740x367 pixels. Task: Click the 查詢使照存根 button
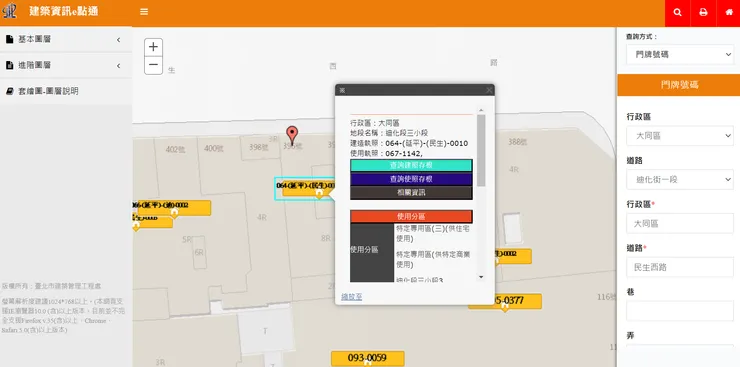pos(411,179)
